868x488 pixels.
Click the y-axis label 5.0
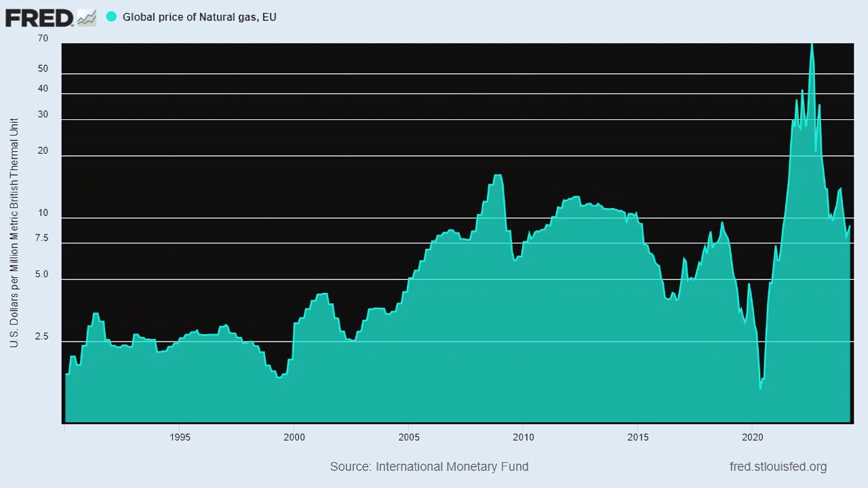pos(42,274)
